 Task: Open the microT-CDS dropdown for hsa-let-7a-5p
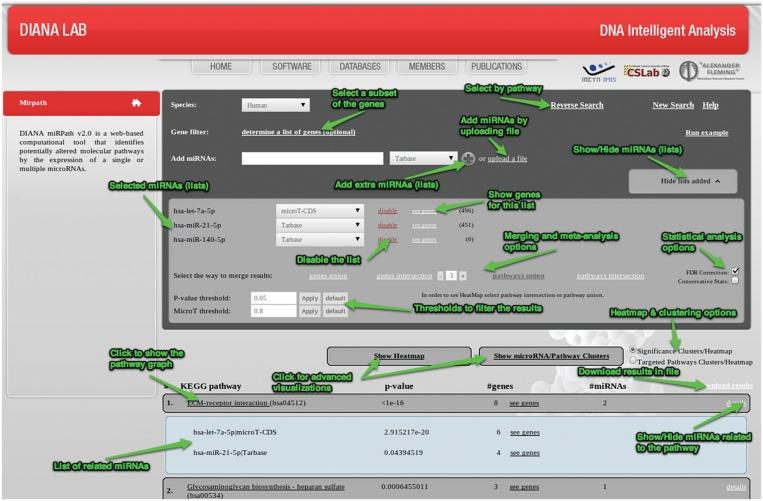click(x=320, y=211)
